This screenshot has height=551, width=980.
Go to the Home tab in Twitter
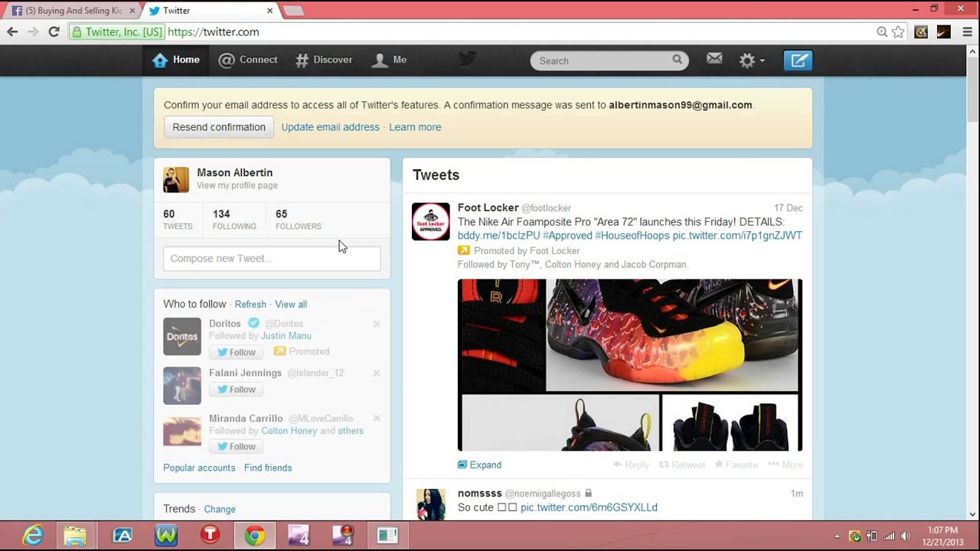coord(176,60)
